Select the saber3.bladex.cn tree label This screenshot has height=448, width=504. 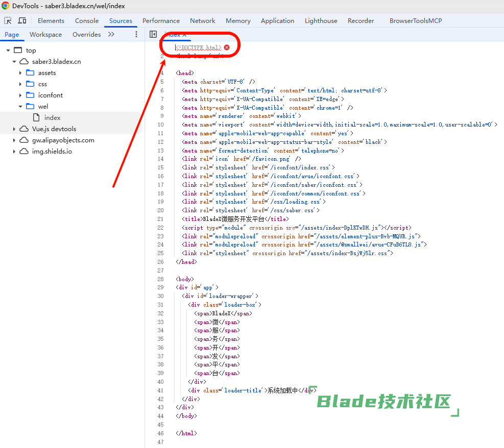pos(57,62)
